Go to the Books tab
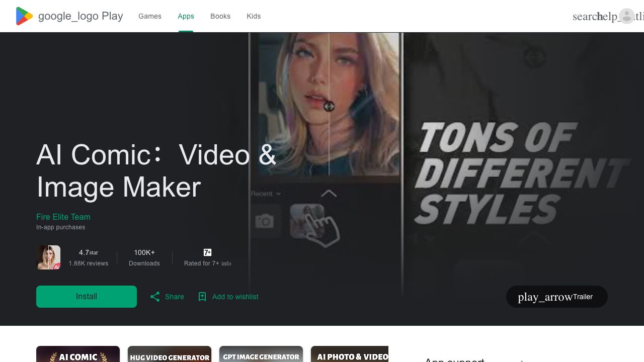This screenshot has height=362, width=644. [220, 16]
